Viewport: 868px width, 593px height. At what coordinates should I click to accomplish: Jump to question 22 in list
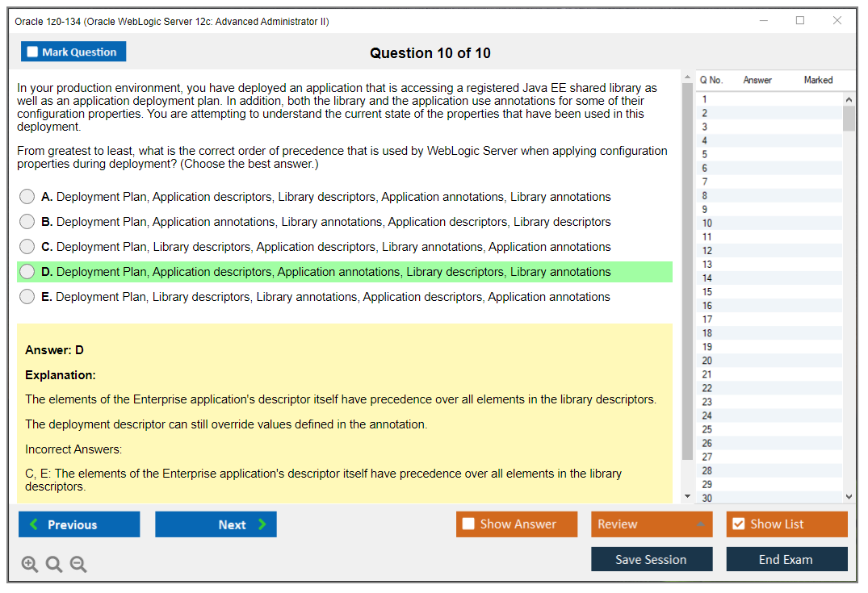coord(707,388)
